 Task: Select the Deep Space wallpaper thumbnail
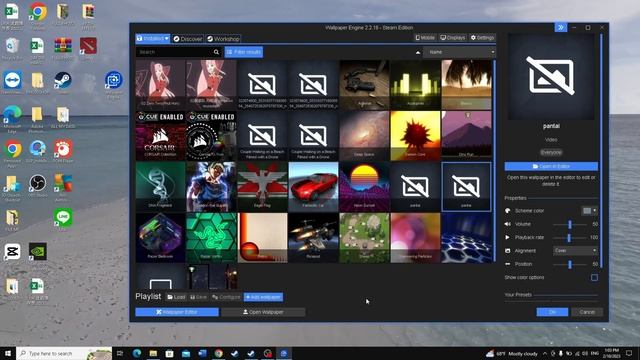[364, 136]
